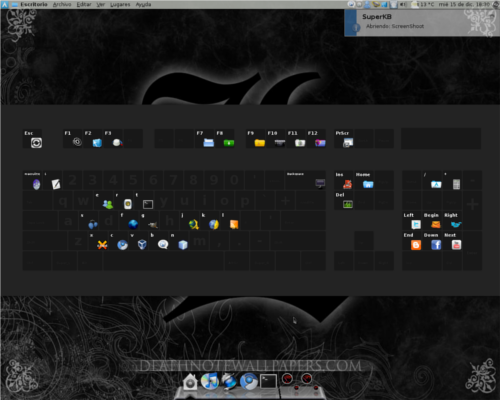This screenshot has height=400, width=500.
Task: Click the SuperKB notification popup
Action: tap(422, 23)
